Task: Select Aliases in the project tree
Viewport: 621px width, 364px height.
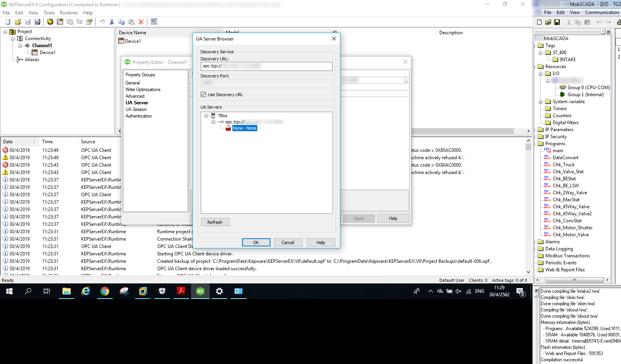Action: 32,60
